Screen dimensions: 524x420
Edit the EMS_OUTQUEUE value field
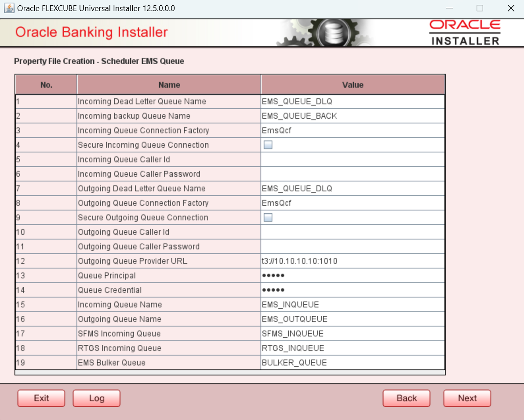tap(353, 319)
